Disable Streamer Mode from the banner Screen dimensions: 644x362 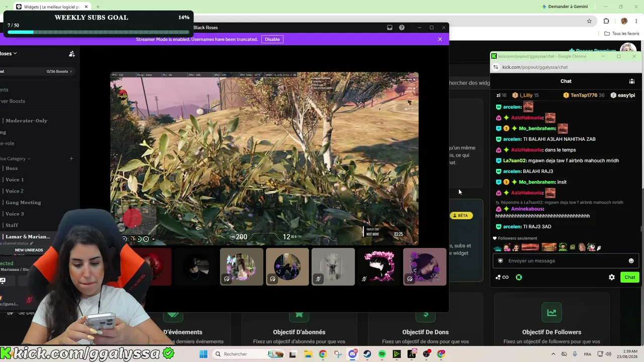(272, 39)
